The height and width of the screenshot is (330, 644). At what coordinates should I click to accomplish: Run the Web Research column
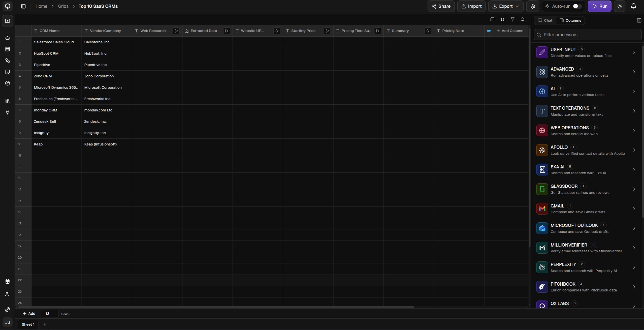click(x=176, y=31)
